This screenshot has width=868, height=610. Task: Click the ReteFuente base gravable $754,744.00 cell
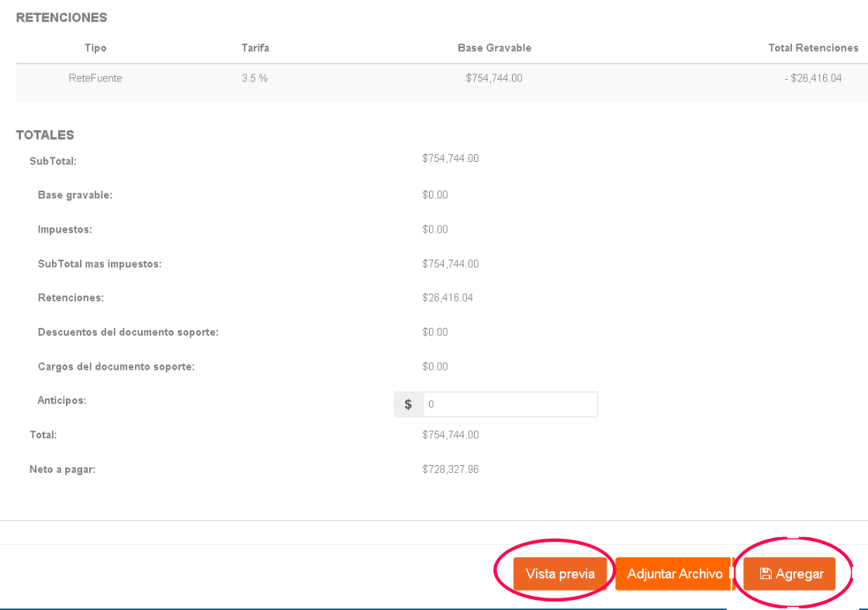[x=494, y=78]
